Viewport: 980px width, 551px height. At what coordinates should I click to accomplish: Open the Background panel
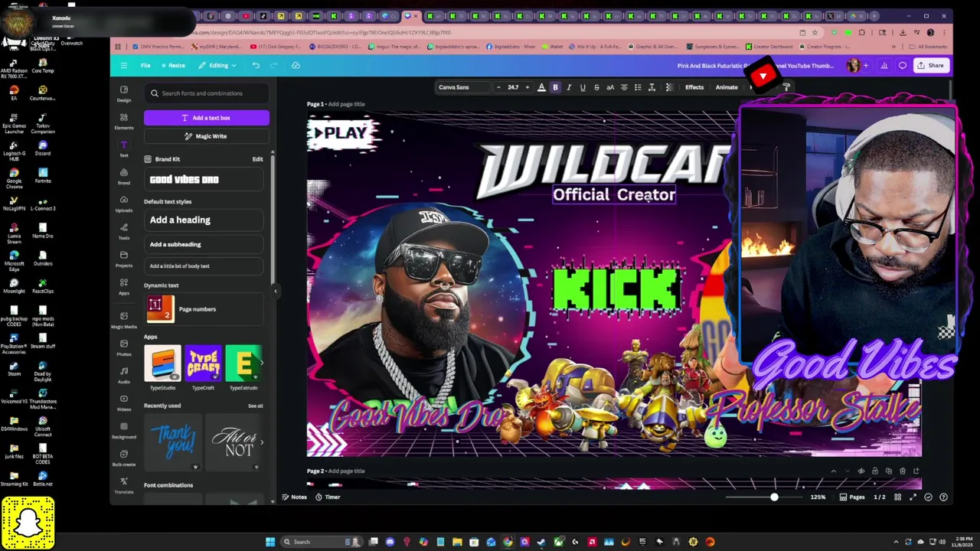pyautogui.click(x=123, y=430)
